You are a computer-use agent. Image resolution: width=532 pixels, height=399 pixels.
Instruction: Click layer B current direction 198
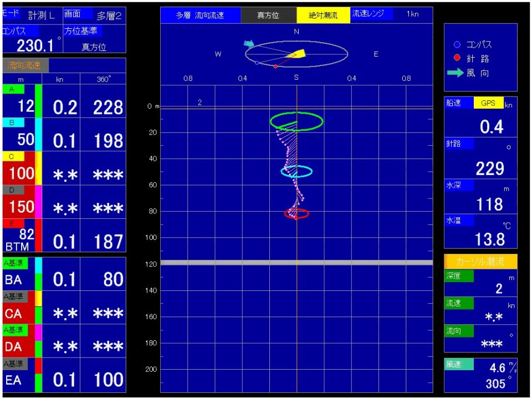click(x=108, y=141)
